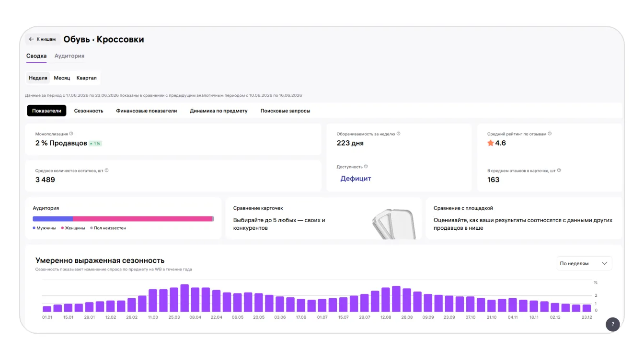Viewport: 644px width, 360px height.
Task: Click the pink Женщины segment of audience bar
Action: click(x=142, y=219)
